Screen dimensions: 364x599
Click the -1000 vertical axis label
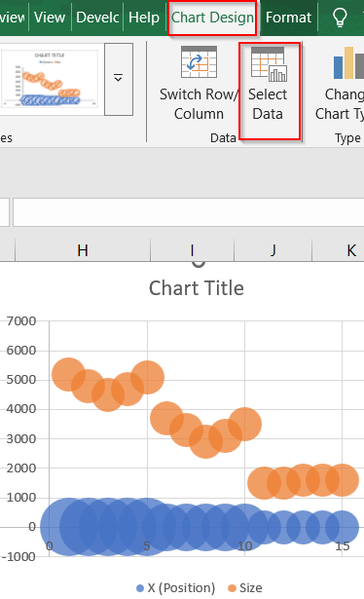coord(19,556)
